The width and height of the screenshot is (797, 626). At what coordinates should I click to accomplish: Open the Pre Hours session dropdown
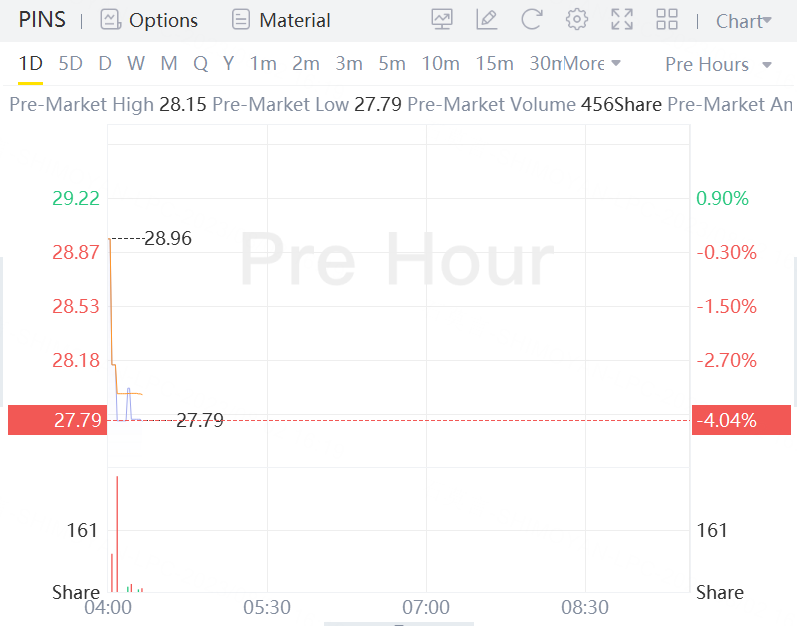pyautogui.click(x=718, y=64)
